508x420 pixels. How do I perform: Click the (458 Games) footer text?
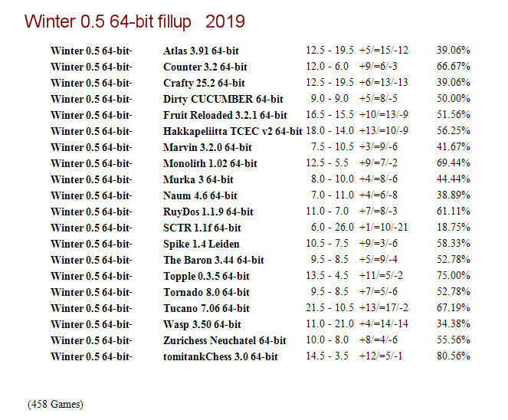click(x=55, y=405)
